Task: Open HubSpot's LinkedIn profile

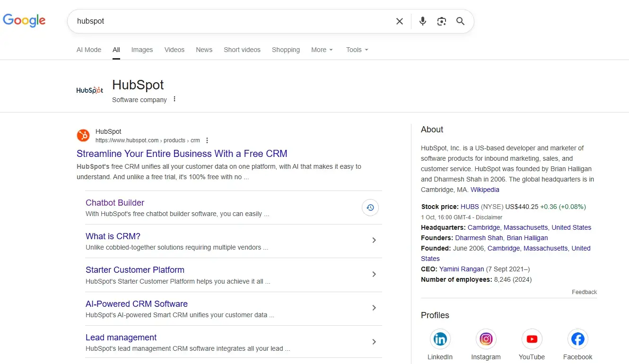Action: [x=440, y=338]
